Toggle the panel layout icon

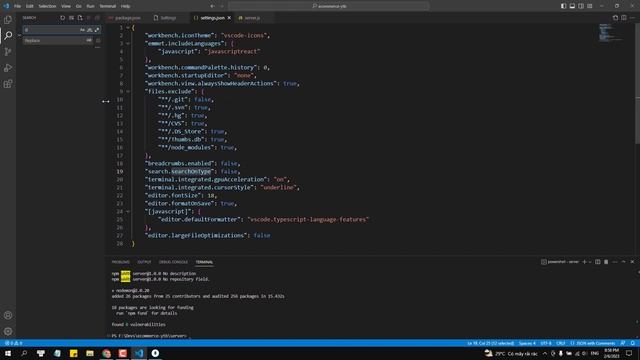point(572,6)
